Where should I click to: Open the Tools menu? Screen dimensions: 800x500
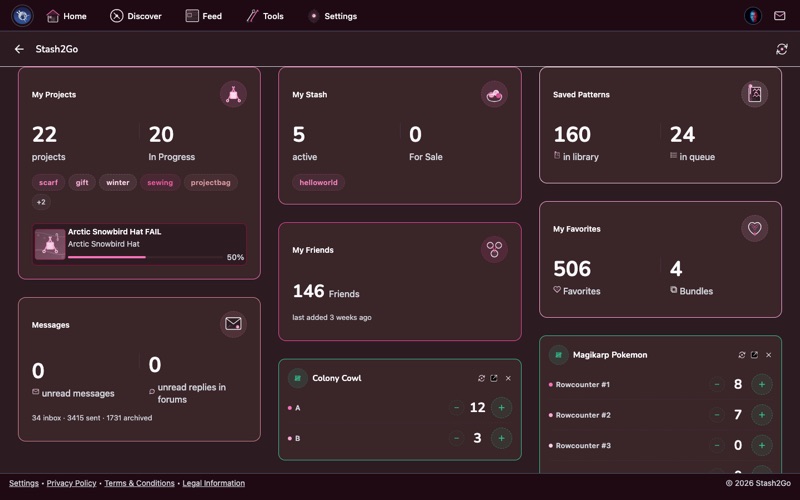coord(265,16)
